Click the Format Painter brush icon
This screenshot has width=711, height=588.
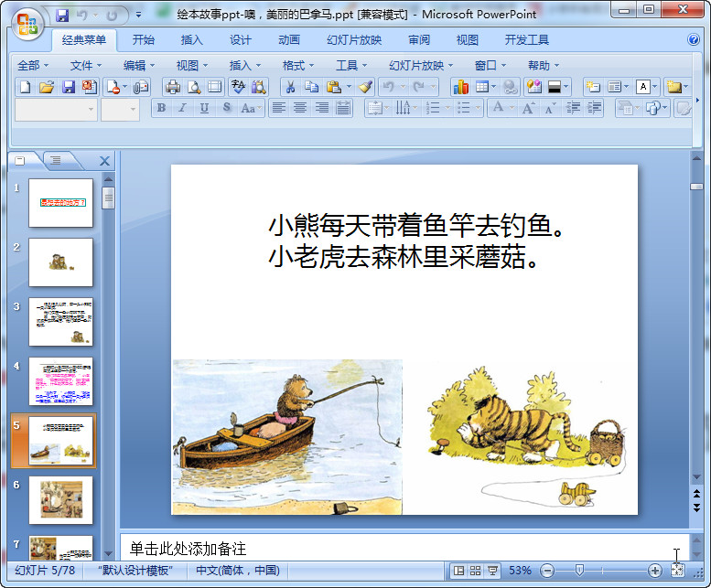(x=365, y=87)
